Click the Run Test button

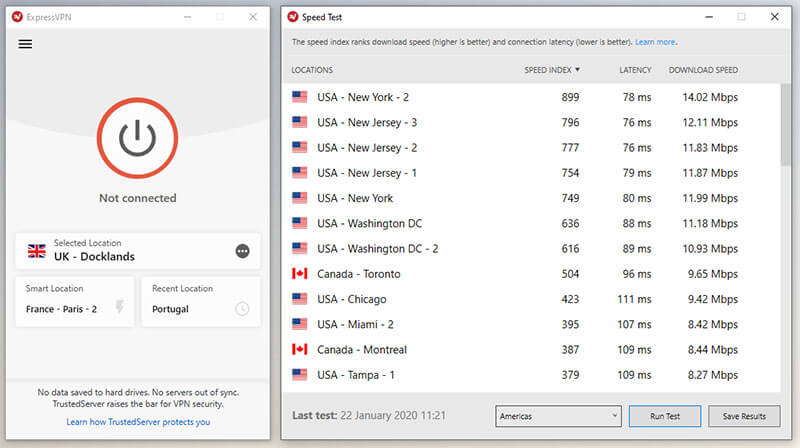(x=665, y=416)
